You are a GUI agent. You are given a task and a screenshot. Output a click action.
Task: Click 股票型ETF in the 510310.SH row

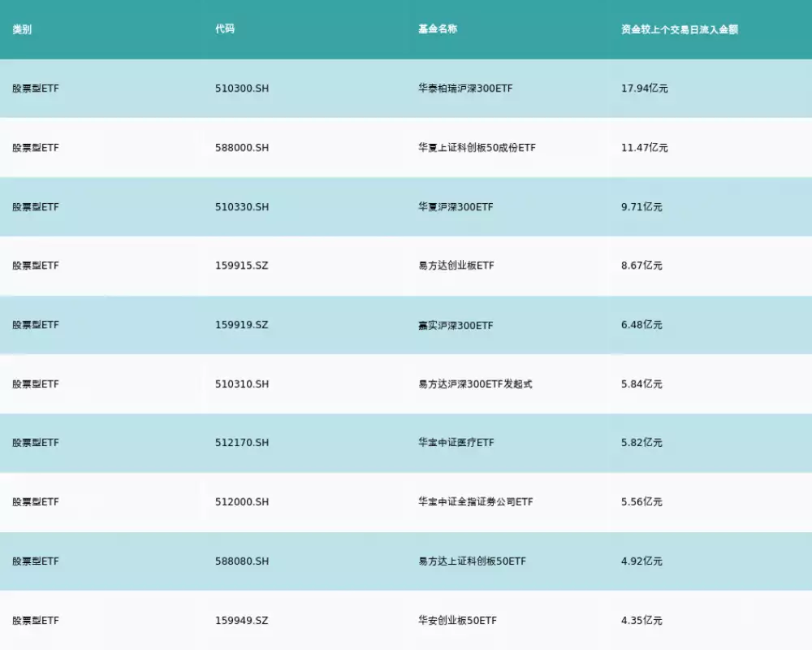pos(36,384)
